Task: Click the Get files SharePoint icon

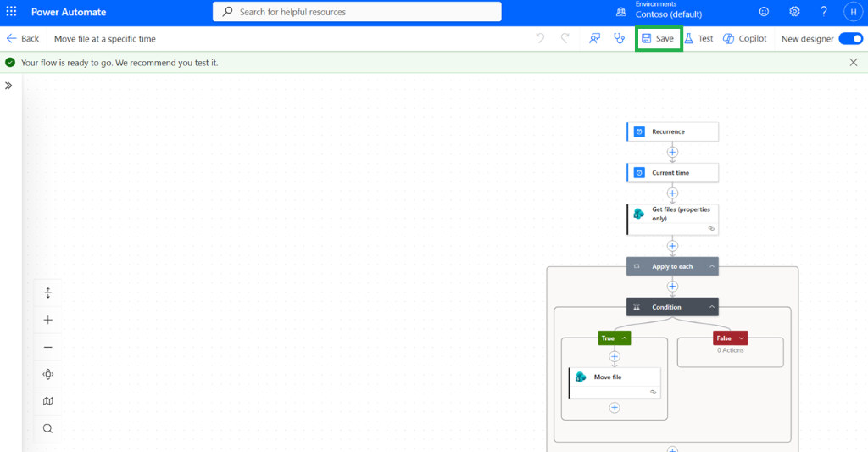Action: click(x=639, y=214)
